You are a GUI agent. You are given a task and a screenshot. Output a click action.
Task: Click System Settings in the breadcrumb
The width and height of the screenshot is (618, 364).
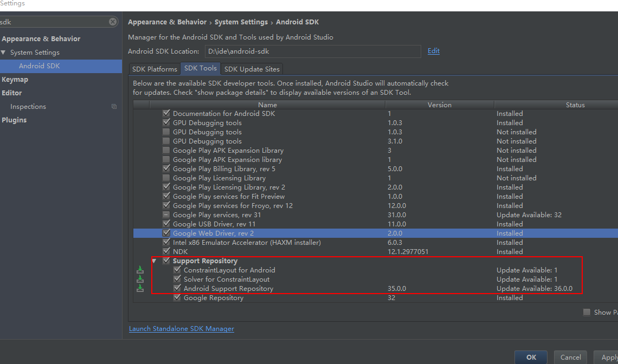tap(241, 22)
